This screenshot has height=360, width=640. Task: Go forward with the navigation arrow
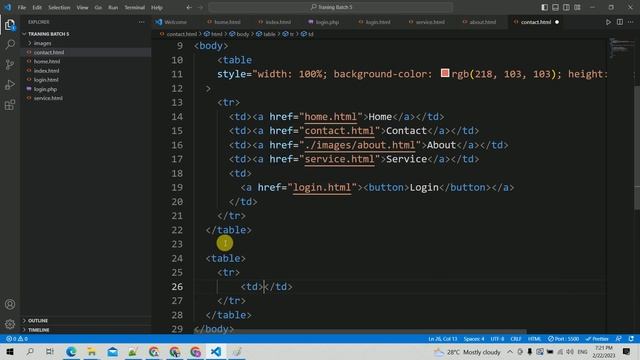click(200, 7)
